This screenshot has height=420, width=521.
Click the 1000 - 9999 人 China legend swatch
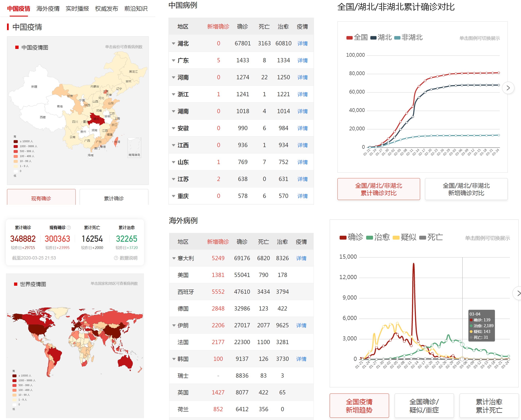tap(16, 146)
